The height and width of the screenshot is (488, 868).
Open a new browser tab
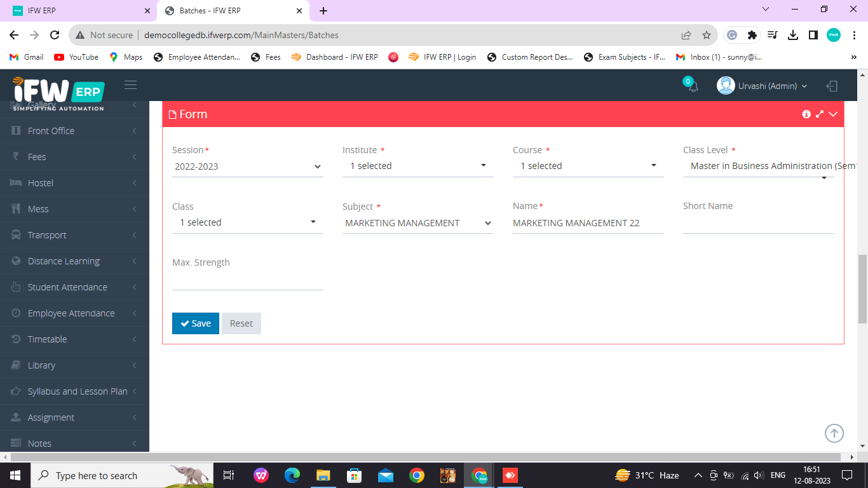tap(323, 11)
